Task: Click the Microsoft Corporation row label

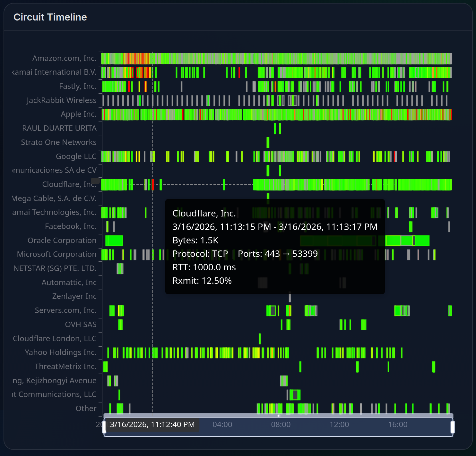Action: [x=56, y=254]
